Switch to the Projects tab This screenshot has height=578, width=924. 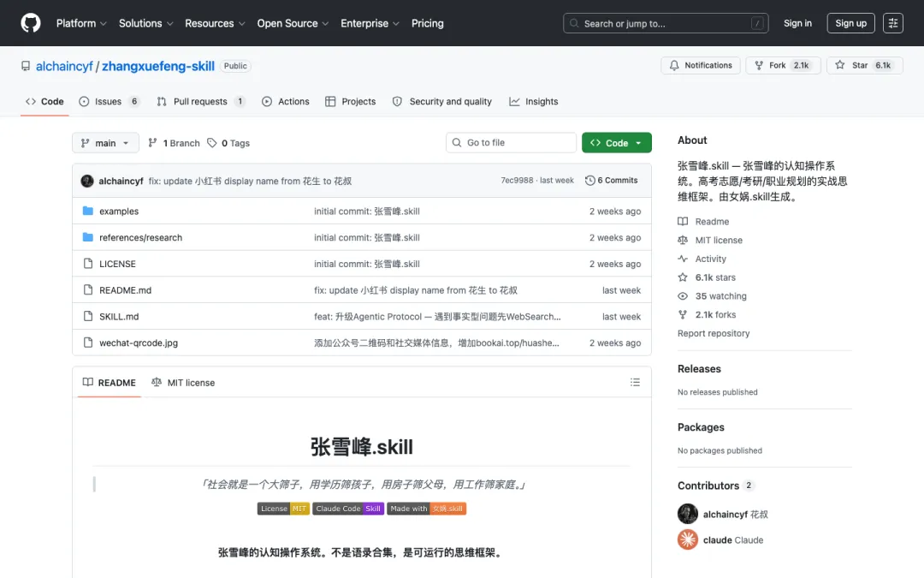pyautogui.click(x=350, y=101)
